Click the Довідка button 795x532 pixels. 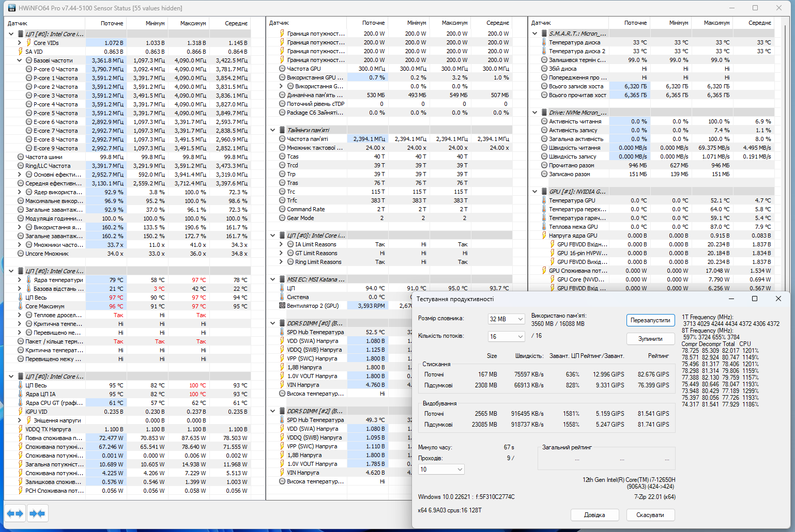coord(594,515)
